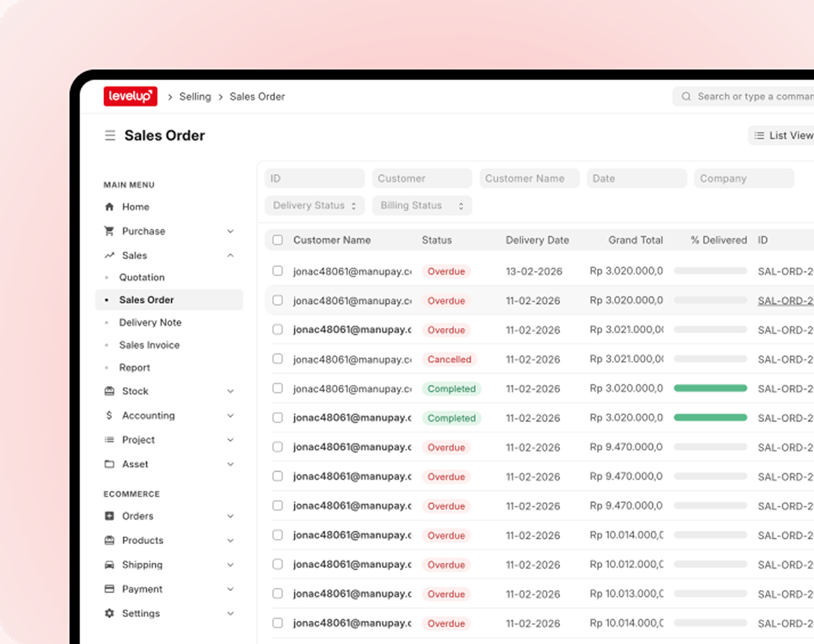The width and height of the screenshot is (814, 644).
Task: Expand the Stock menu chevron
Action: [x=230, y=391]
